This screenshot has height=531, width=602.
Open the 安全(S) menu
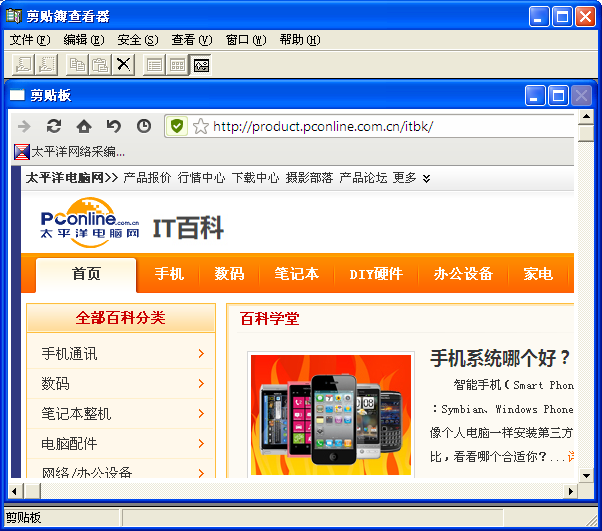coord(138,40)
